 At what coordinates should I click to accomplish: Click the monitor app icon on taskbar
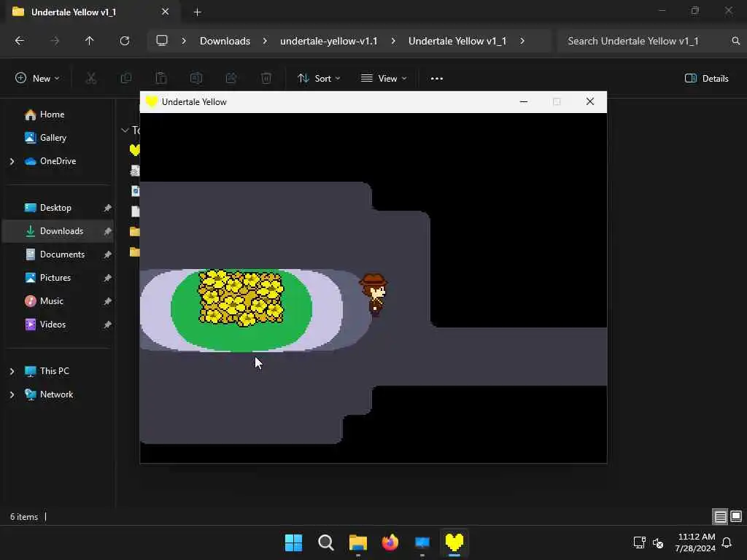[x=422, y=542]
